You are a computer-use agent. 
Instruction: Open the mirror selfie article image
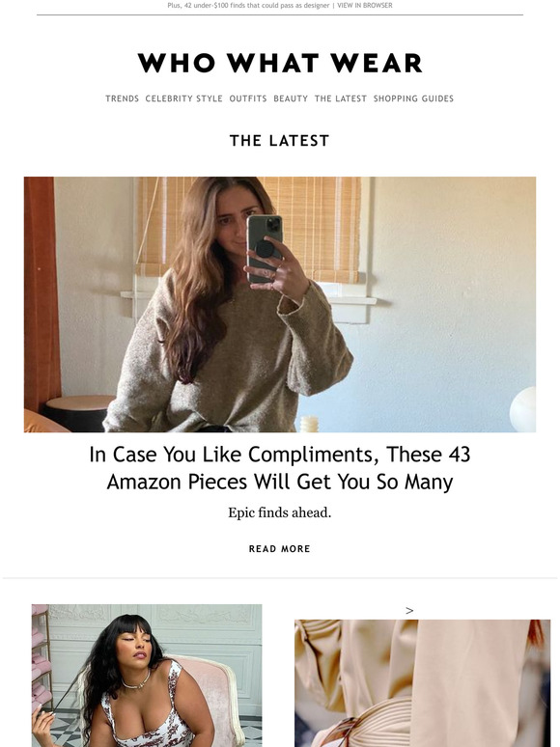[280, 304]
